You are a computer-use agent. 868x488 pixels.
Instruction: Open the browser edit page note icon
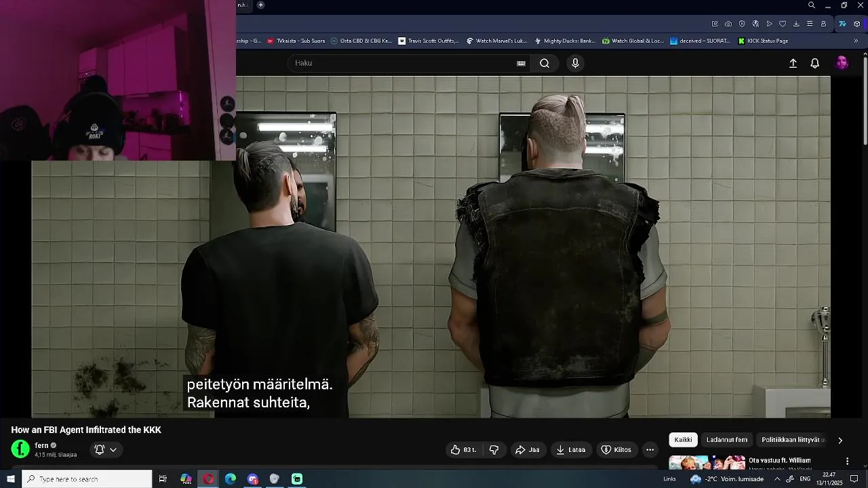point(715,24)
